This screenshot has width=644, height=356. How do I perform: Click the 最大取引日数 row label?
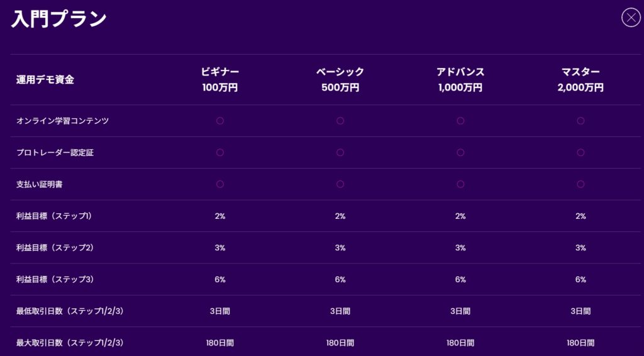(70, 343)
